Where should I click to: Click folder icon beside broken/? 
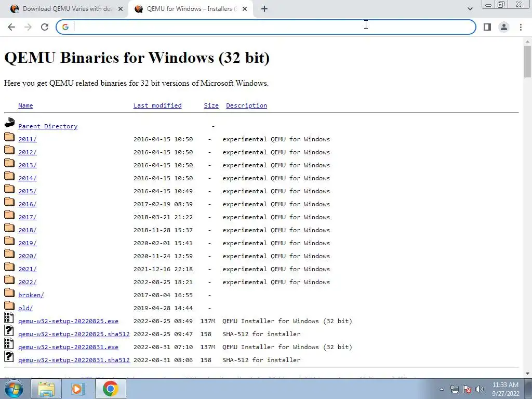coord(9,292)
